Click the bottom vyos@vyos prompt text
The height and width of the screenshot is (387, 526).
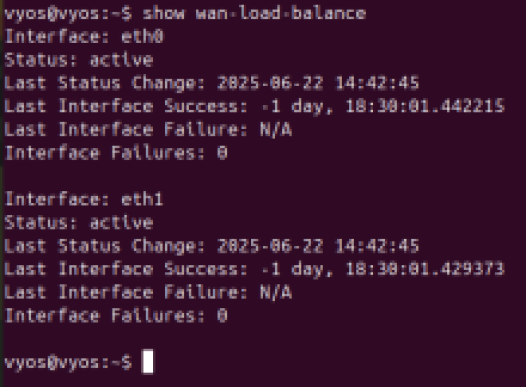68,363
